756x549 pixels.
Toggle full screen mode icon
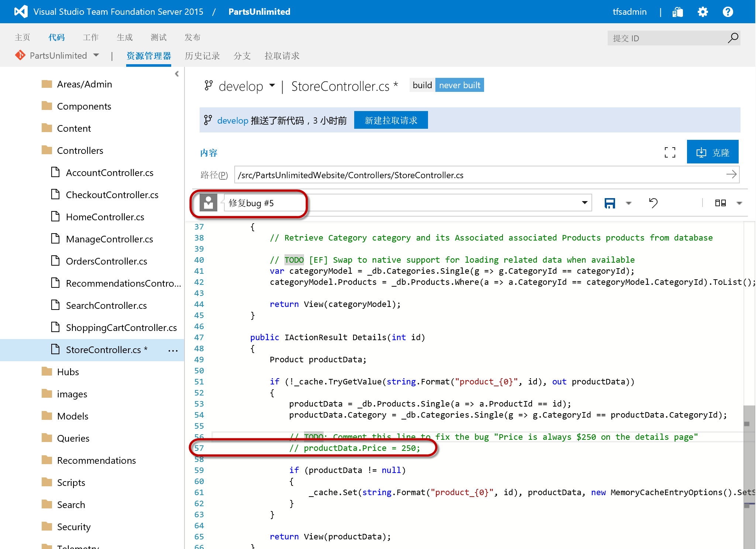pos(670,152)
